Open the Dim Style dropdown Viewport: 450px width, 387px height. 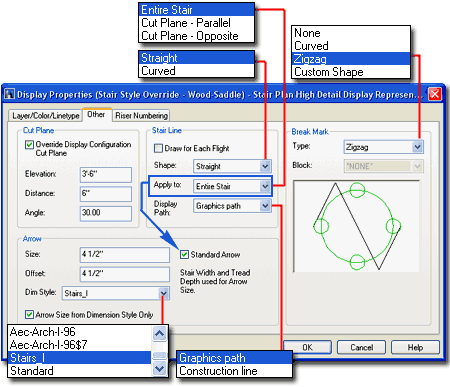(x=163, y=293)
